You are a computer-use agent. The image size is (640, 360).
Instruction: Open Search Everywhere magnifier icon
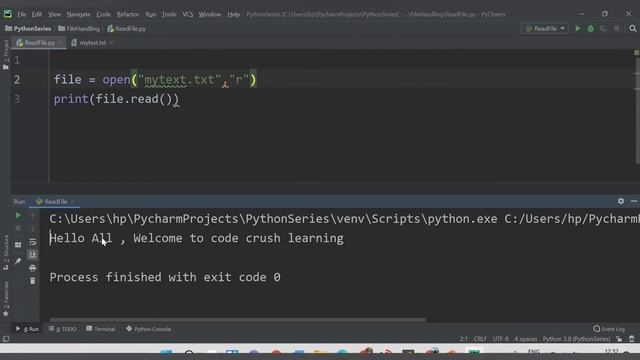click(633, 29)
